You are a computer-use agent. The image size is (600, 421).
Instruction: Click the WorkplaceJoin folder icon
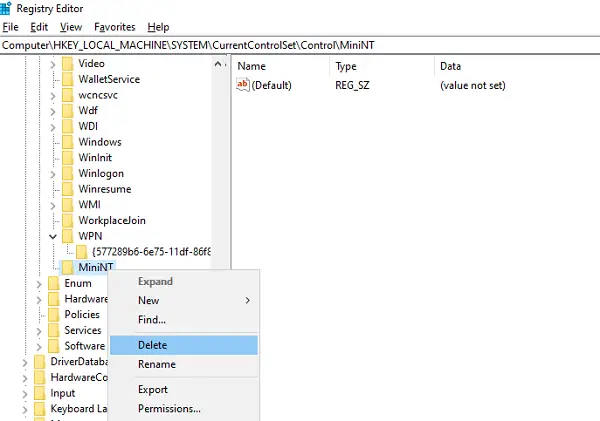tap(67, 220)
